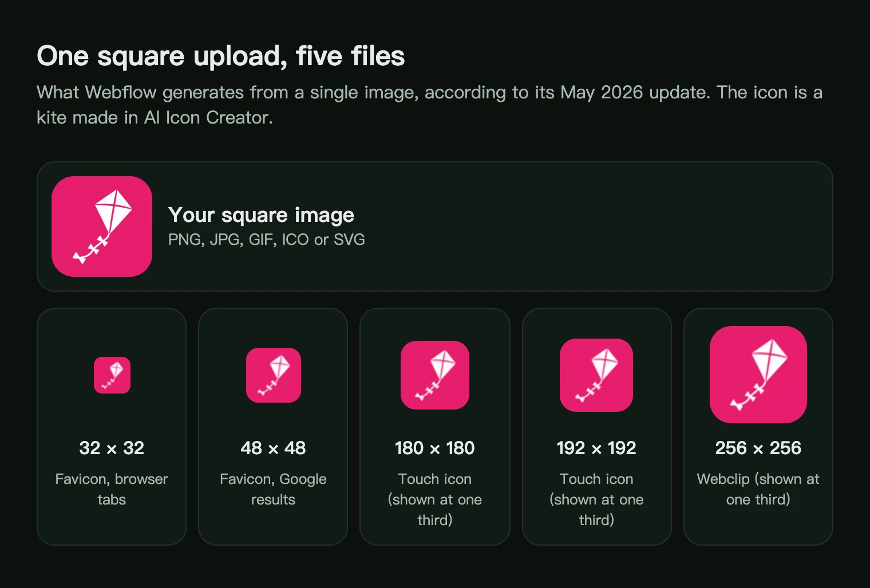Click the kite icon above 192 × 192

pos(596,375)
